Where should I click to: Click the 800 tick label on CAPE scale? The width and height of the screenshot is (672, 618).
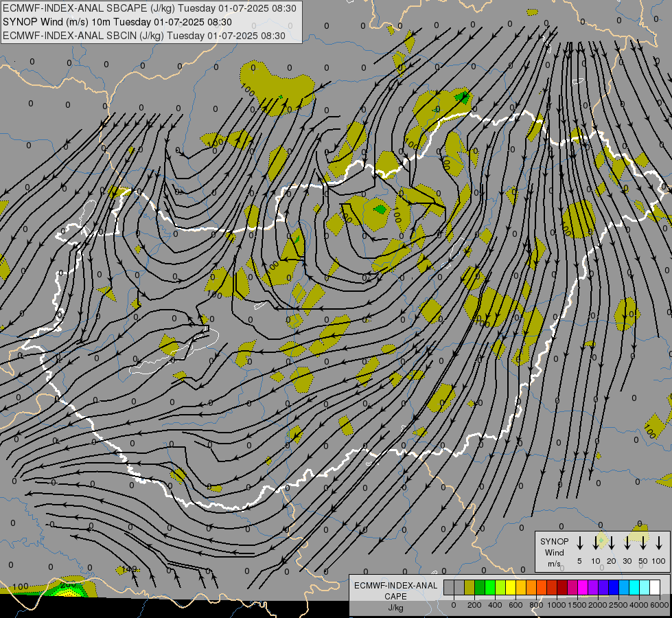[536, 605]
